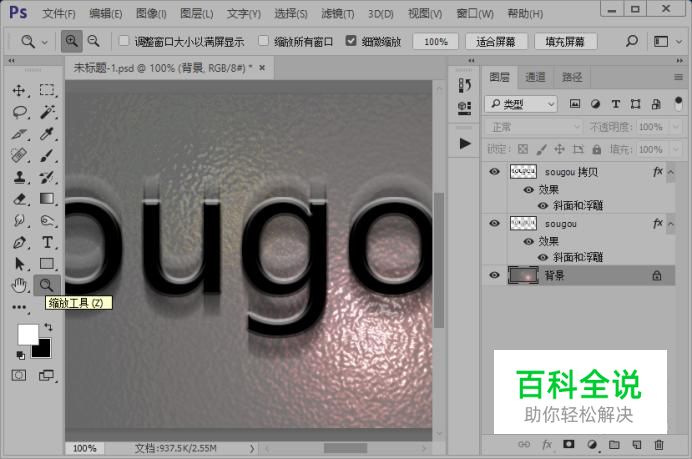The width and height of the screenshot is (692, 459).
Task: Select the Gradient tool
Action: (x=47, y=199)
